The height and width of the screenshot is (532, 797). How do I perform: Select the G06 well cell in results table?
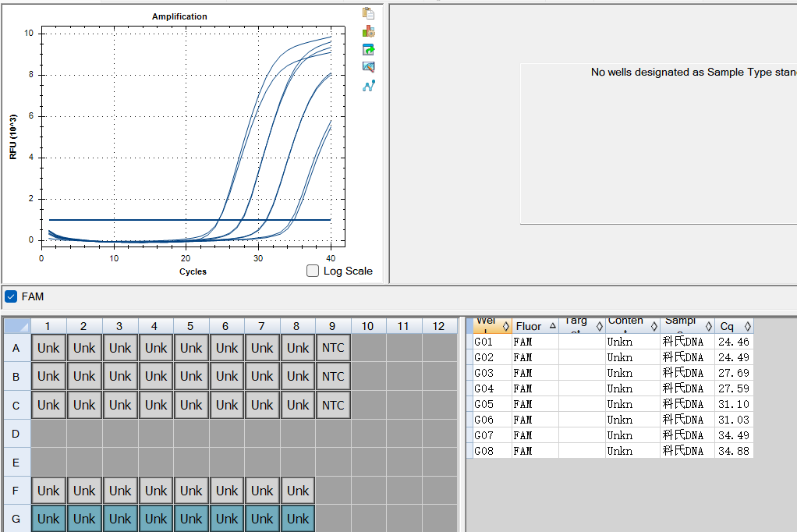[492, 420]
